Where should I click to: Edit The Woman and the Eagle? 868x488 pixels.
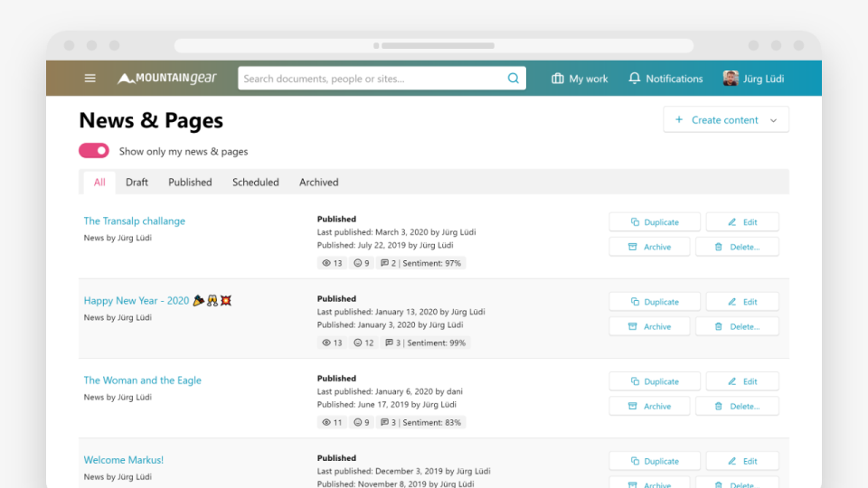tap(742, 381)
